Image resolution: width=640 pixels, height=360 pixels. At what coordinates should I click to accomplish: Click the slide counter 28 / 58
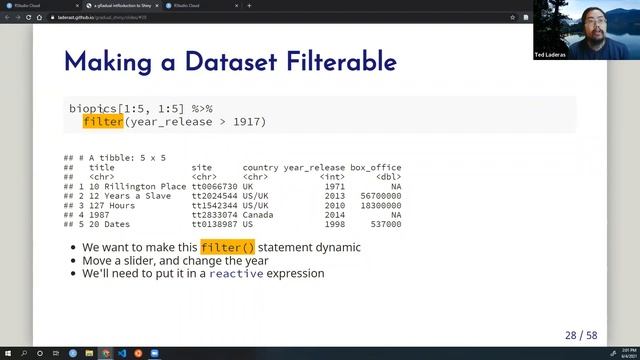[x=581, y=336]
